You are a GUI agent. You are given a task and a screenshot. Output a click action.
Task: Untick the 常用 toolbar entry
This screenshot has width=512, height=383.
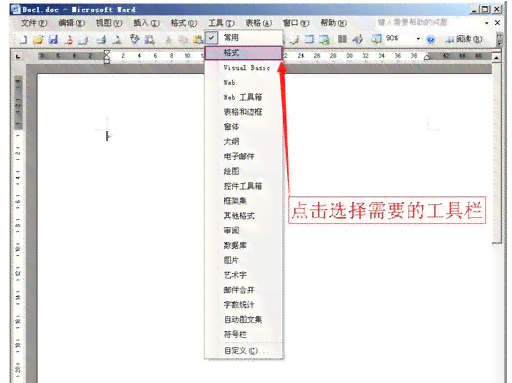[x=244, y=38]
